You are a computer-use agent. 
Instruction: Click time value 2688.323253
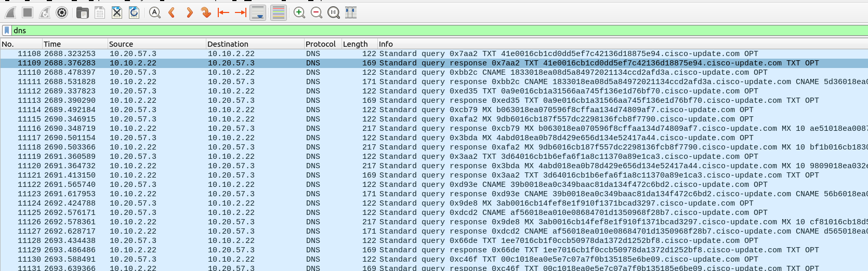tap(70, 53)
